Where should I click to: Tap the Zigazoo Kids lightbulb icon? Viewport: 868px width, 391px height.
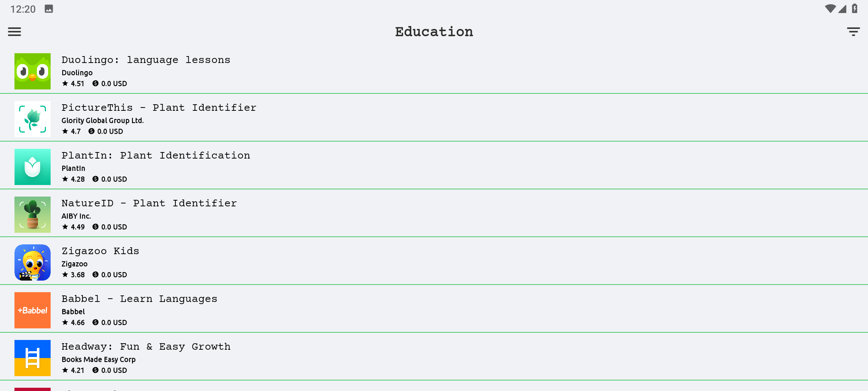coord(33,262)
